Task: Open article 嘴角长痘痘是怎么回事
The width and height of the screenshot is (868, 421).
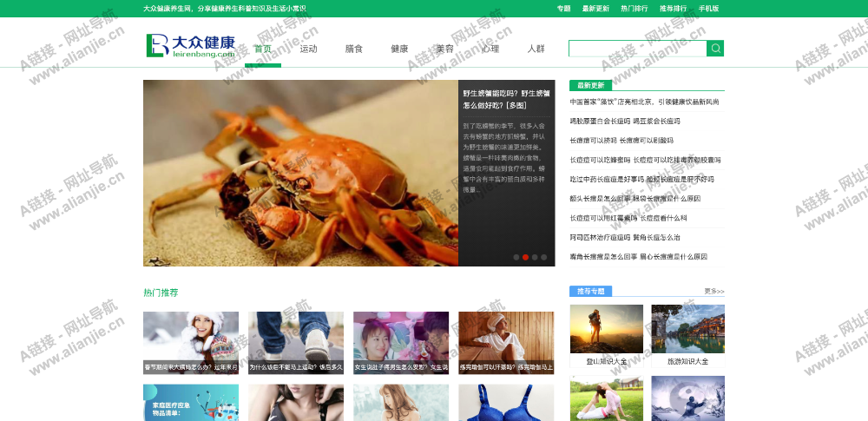Action: 639,257
